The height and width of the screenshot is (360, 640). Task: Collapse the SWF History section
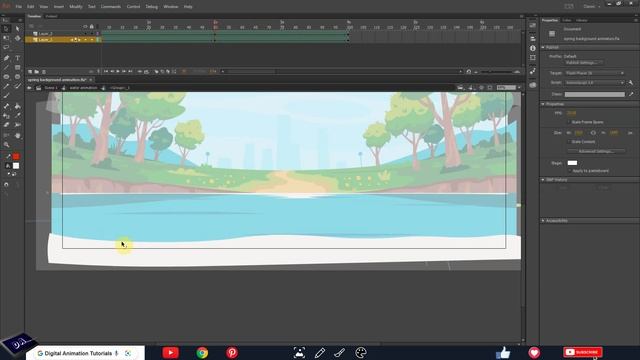[x=543, y=180]
